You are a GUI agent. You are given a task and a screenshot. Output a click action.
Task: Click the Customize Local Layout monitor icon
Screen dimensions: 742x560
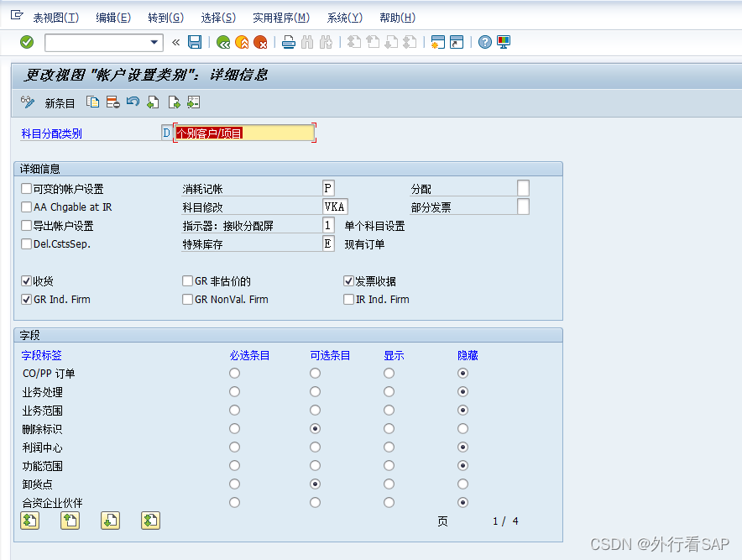tap(504, 42)
